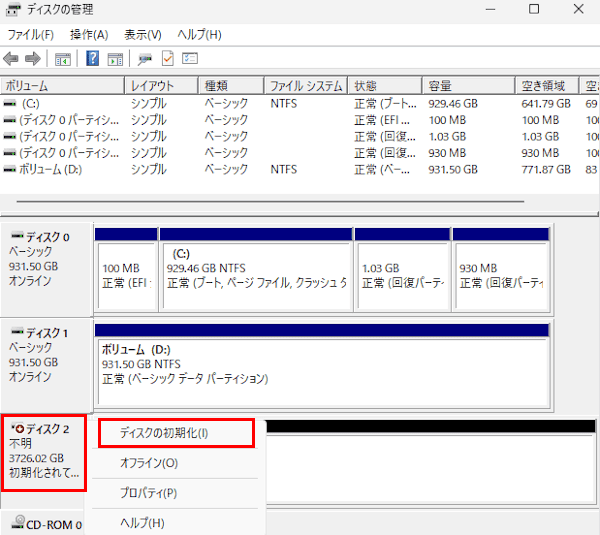The image size is (600, 535).
Task: Click the Forward arrow toolbar icon
Action: [33, 59]
